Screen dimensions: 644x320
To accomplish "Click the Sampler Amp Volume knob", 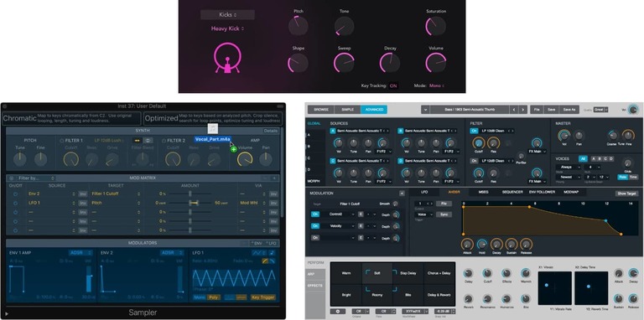I will (245, 159).
